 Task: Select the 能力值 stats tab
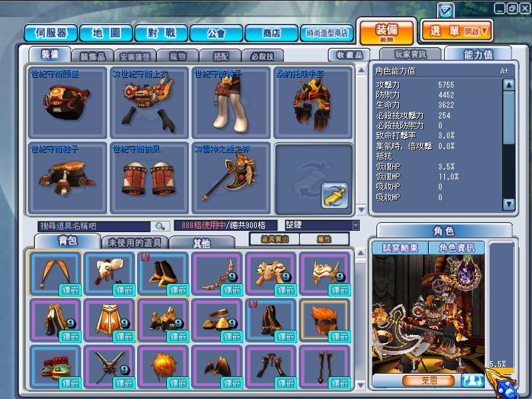(x=478, y=55)
